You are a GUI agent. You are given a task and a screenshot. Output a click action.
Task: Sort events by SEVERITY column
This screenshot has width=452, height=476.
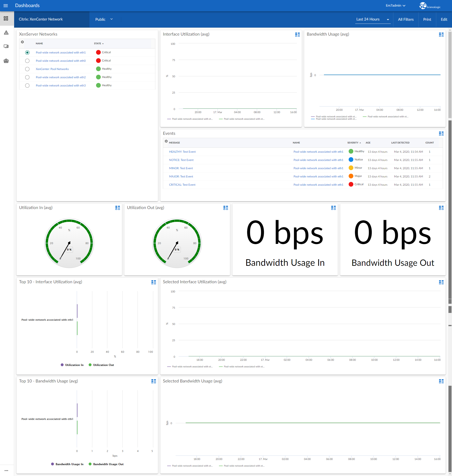click(x=354, y=143)
